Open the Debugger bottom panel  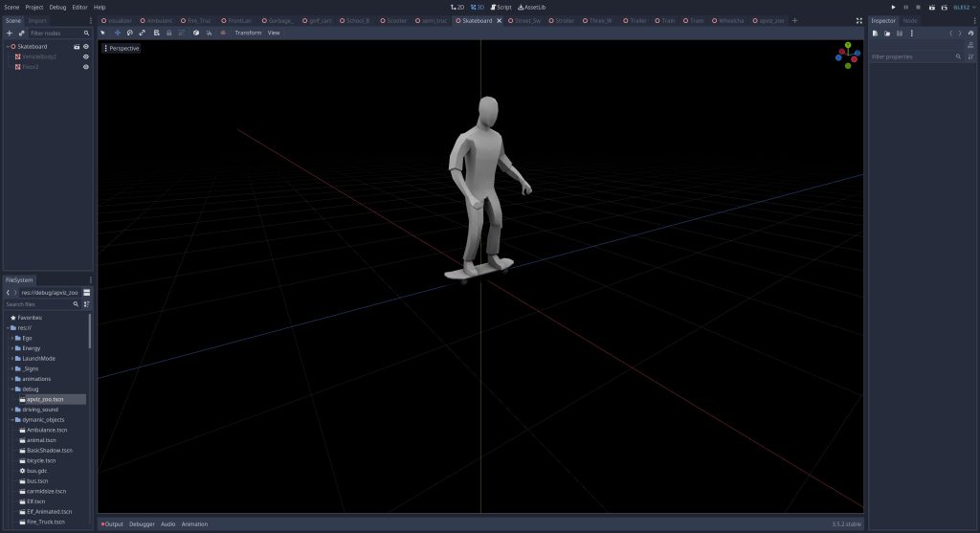[142, 524]
